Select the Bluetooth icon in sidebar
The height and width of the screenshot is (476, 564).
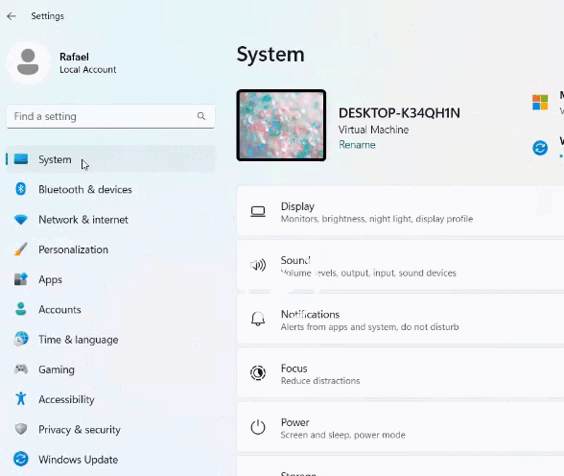[21, 189]
